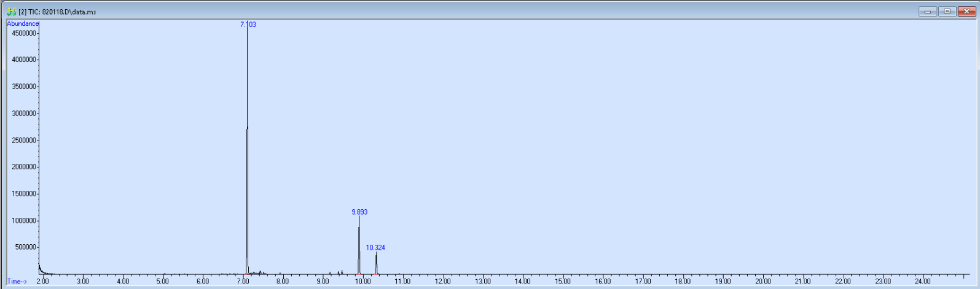The image size is (980, 289).
Task: Click the 2000000 abundance tick value
Action: pyautogui.click(x=24, y=167)
